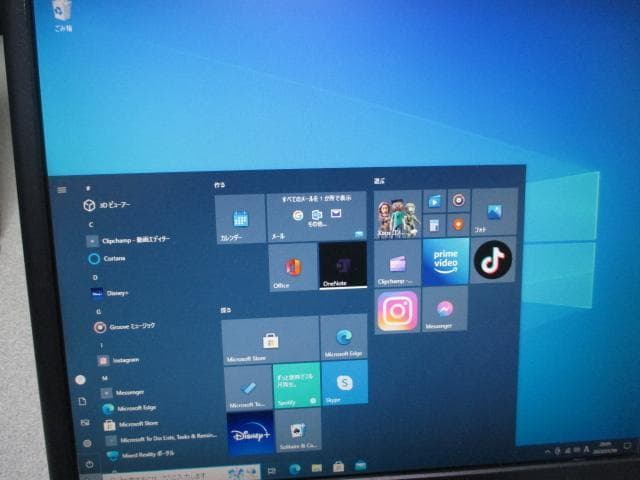The width and height of the screenshot is (640, 480).
Task: Open the Clipchamp tile
Action: 398,264
